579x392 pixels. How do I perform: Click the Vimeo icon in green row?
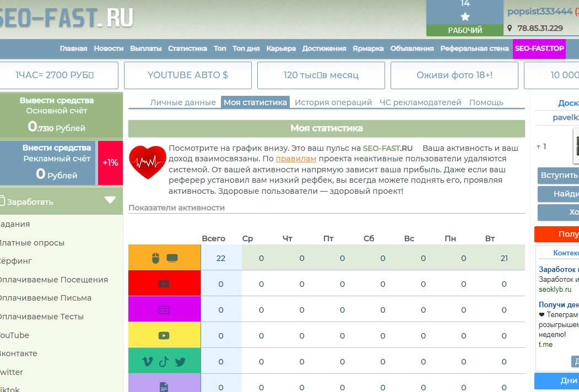pos(147,362)
